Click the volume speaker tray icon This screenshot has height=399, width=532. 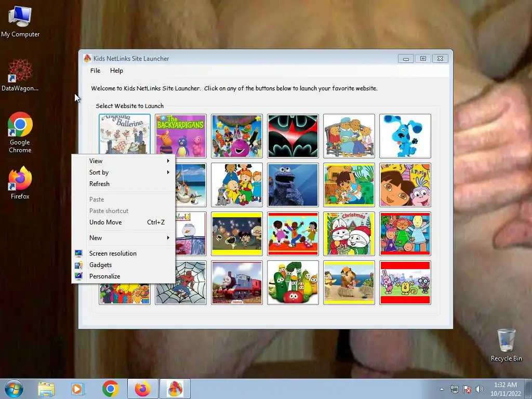(480, 390)
